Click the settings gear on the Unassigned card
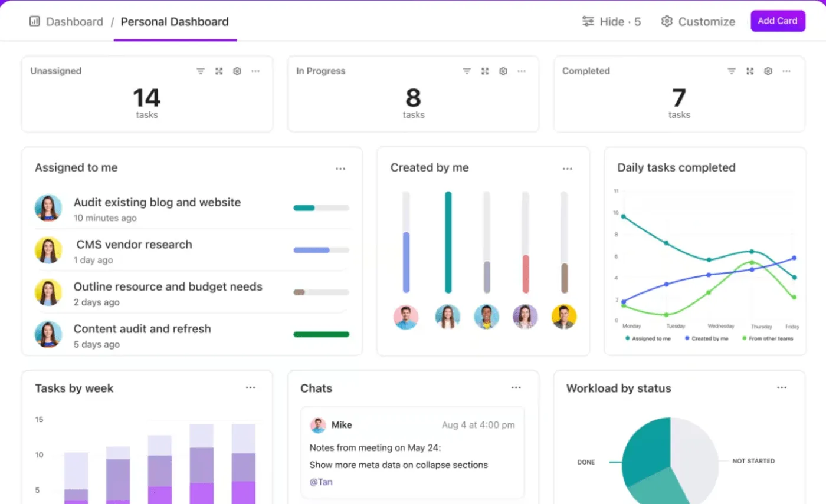 [237, 71]
